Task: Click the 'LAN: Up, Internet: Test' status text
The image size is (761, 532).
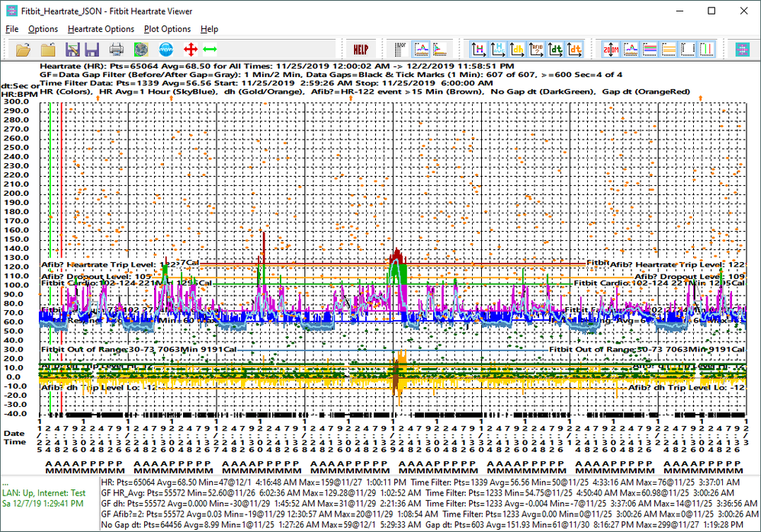Action: pos(43,492)
